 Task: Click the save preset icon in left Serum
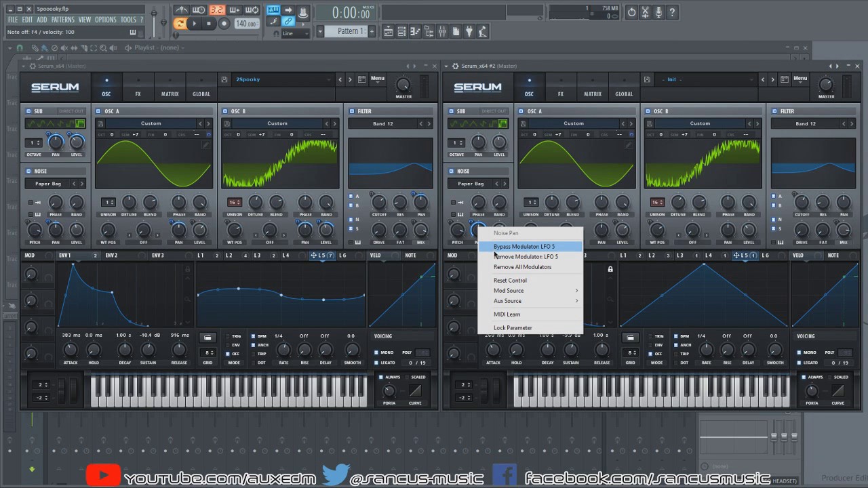[224, 79]
